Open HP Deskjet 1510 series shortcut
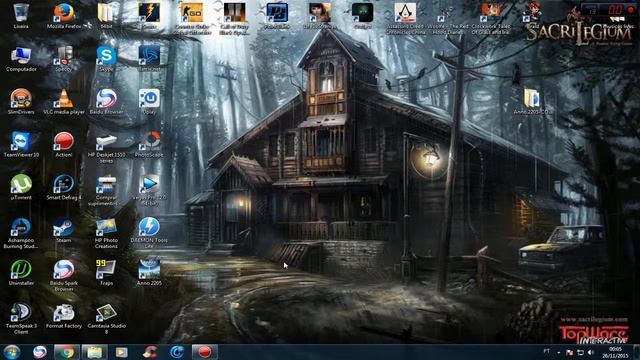Image resolution: width=640 pixels, height=360 pixels. pos(106,148)
